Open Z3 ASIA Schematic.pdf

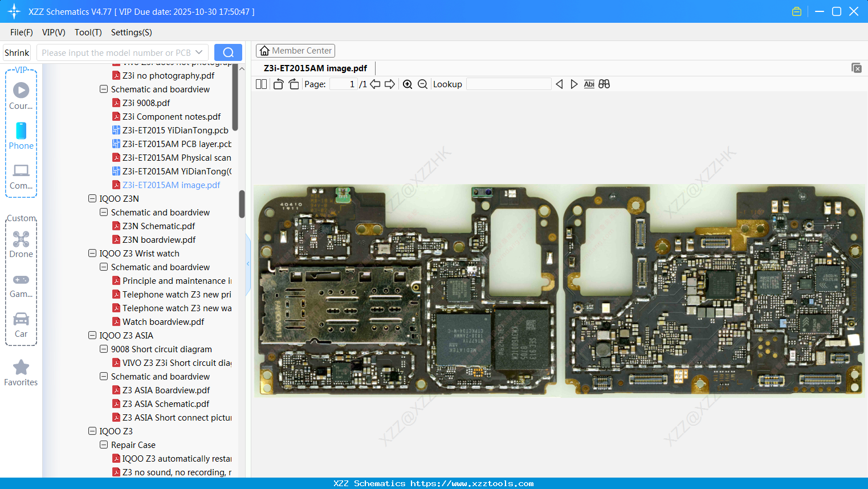166,404
